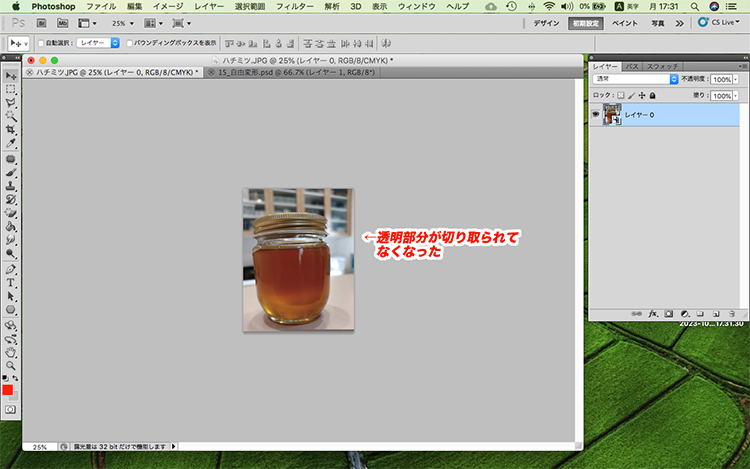Switch to the スウォッチ tab
Screen dimensions: 750x469
(662, 66)
